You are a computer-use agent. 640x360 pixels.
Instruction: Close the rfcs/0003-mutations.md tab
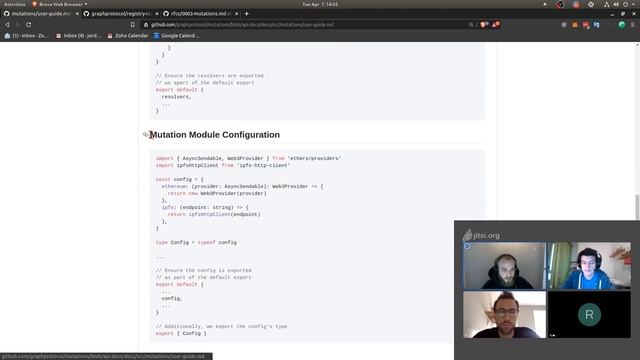(236, 13)
